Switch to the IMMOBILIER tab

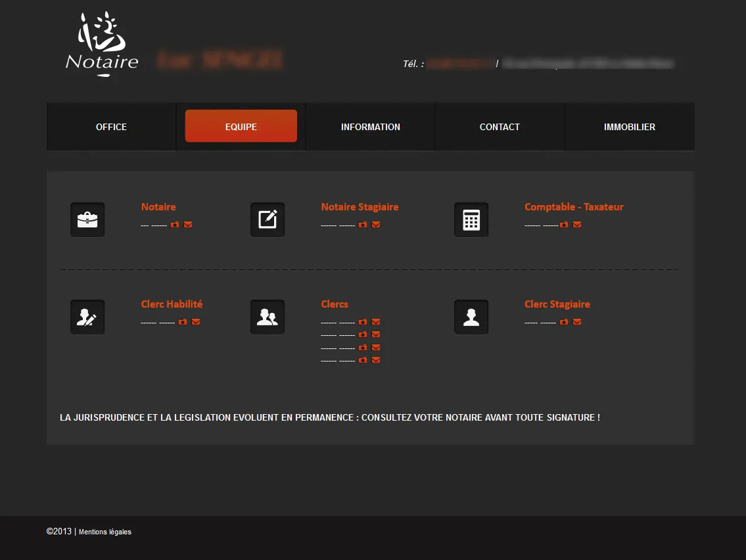(x=630, y=127)
